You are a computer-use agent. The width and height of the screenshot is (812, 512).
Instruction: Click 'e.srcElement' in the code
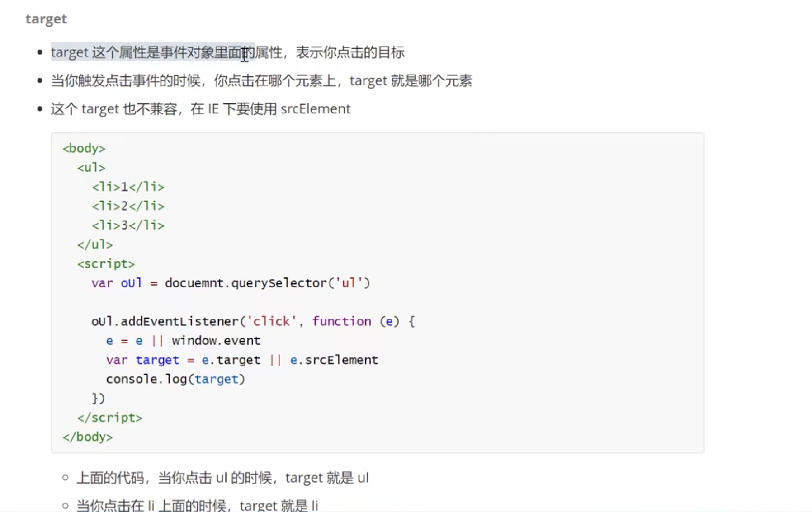334,360
